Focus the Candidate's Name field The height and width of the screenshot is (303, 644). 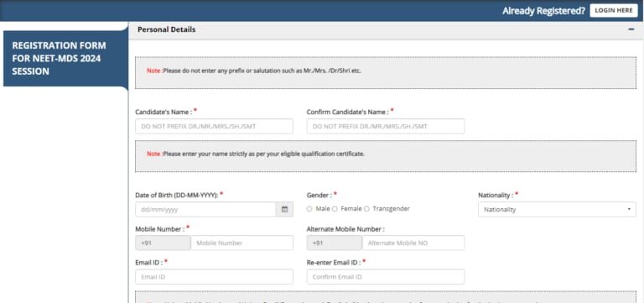[214, 126]
